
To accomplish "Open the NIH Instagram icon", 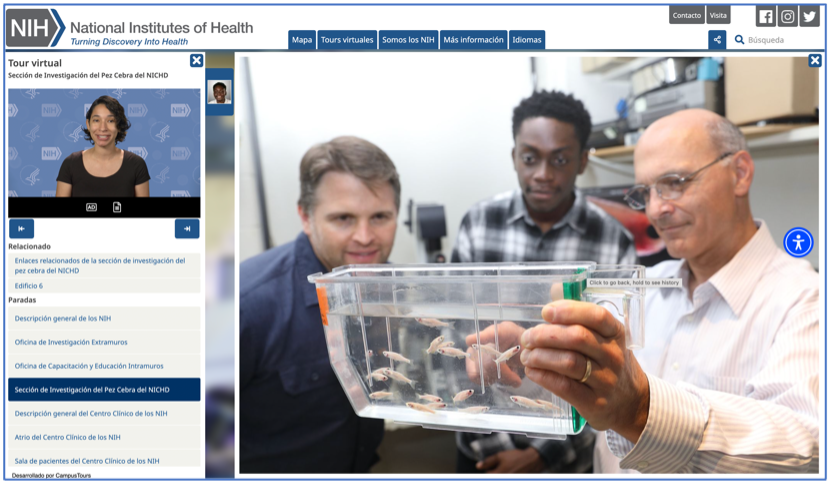I will (x=788, y=16).
